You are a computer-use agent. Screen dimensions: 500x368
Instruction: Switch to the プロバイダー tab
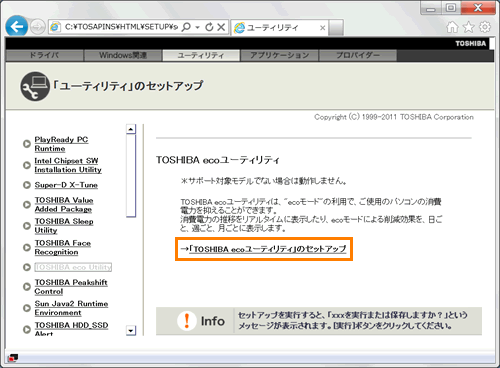[358, 55]
